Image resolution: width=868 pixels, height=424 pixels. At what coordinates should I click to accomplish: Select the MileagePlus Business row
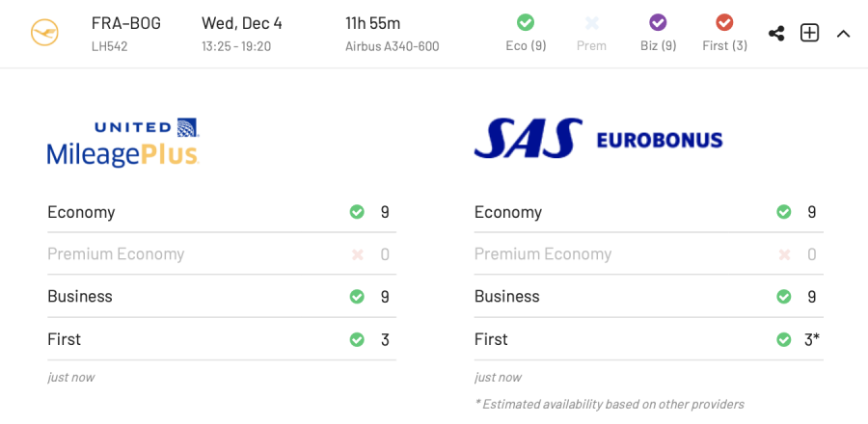(x=221, y=297)
